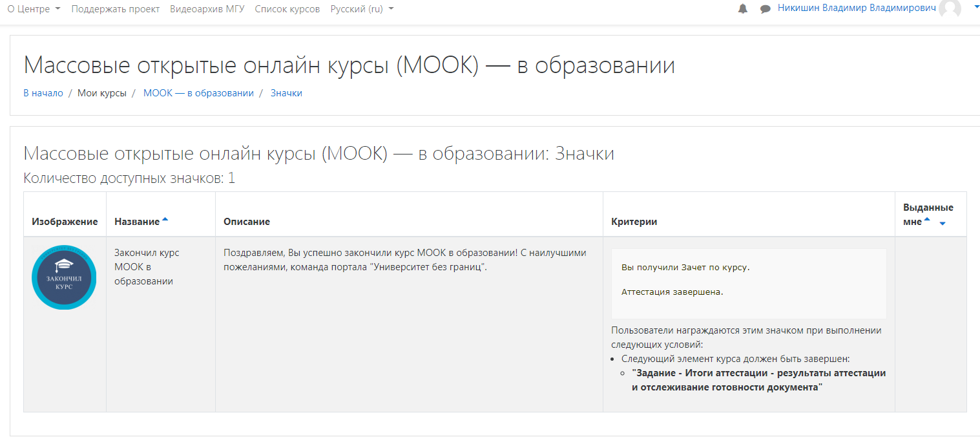Open the messages chat icon
Screen dimensions: 980x437
[x=765, y=9]
